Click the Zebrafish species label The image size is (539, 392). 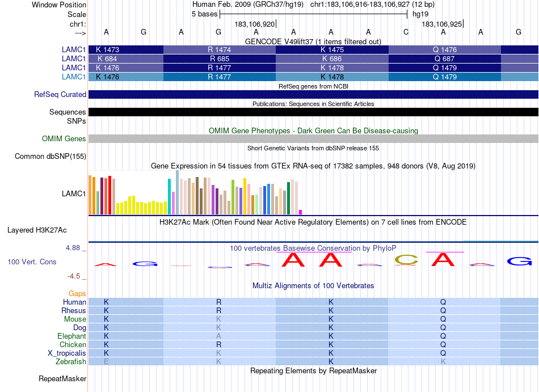71,362
